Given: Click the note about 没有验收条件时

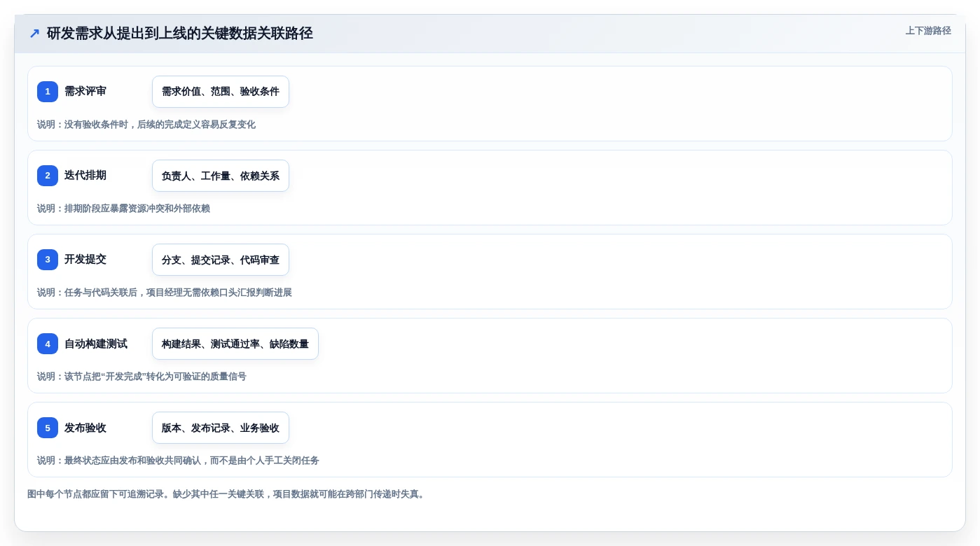Looking at the screenshot, I should point(146,125).
